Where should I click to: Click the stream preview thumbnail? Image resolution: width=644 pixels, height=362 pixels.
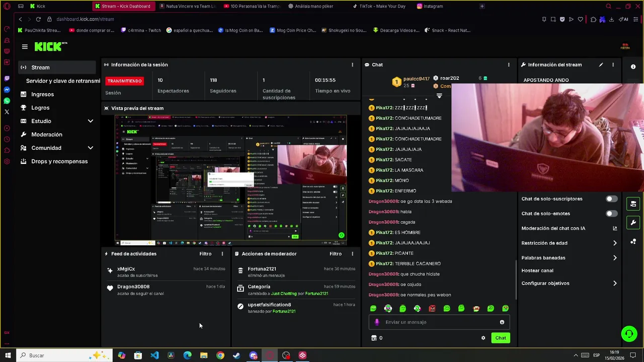point(230,180)
